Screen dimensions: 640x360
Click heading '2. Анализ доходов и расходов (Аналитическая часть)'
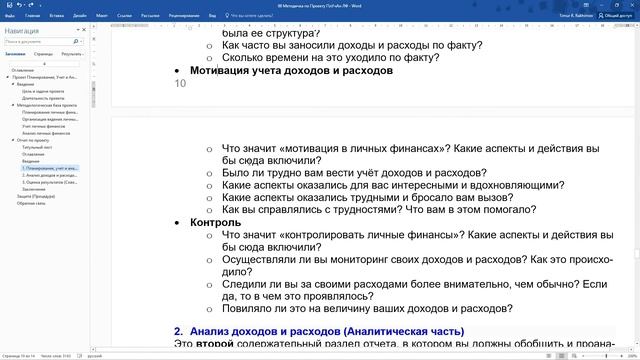click(x=319, y=331)
